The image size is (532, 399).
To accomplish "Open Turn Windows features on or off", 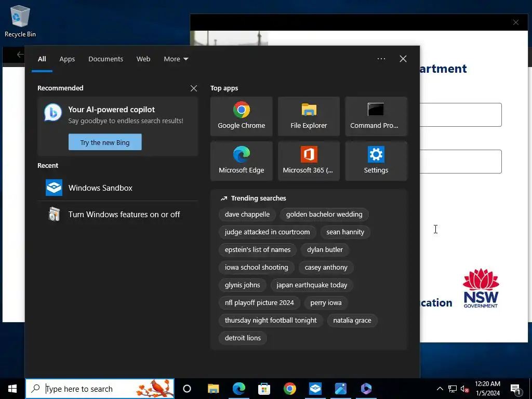I will [x=117, y=215].
